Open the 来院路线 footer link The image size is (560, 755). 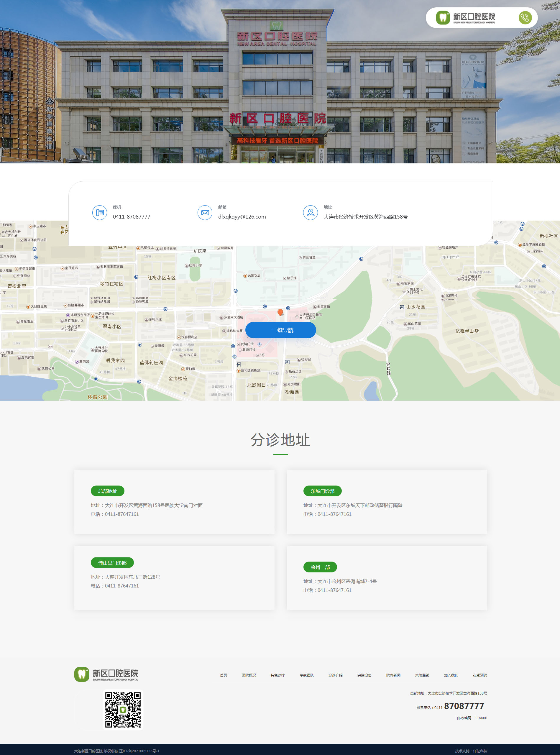(x=422, y=675)
